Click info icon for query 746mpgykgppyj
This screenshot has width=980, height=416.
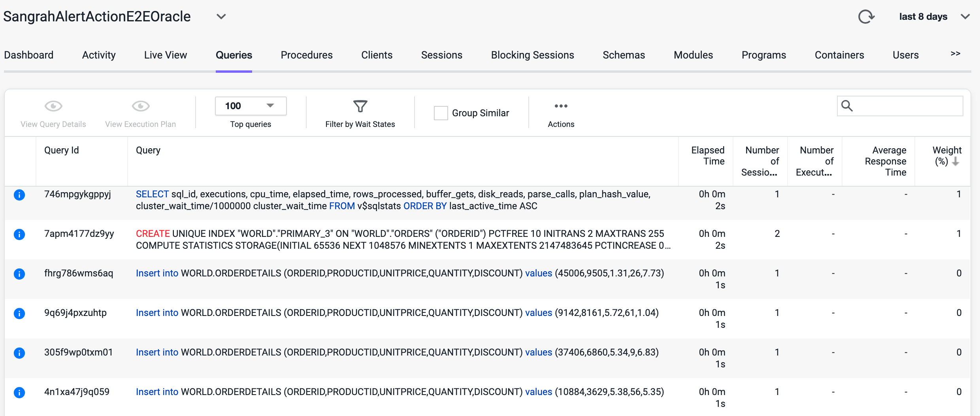[19, 195]
